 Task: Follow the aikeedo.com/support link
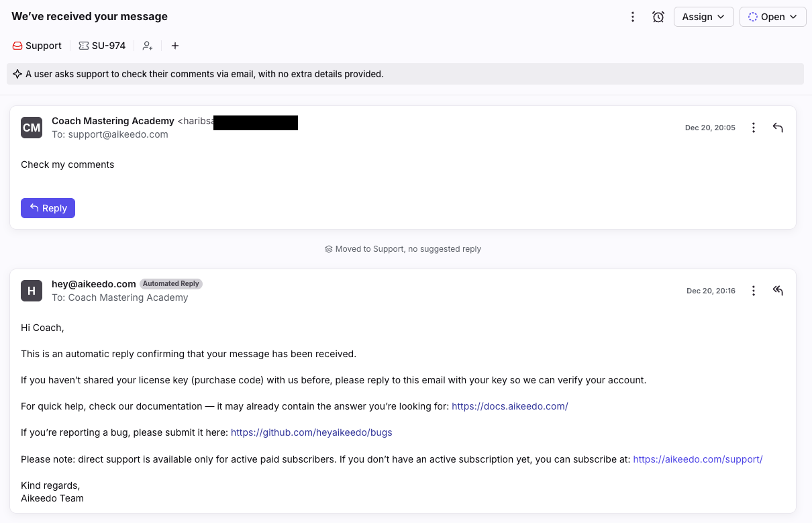(697, 459)
